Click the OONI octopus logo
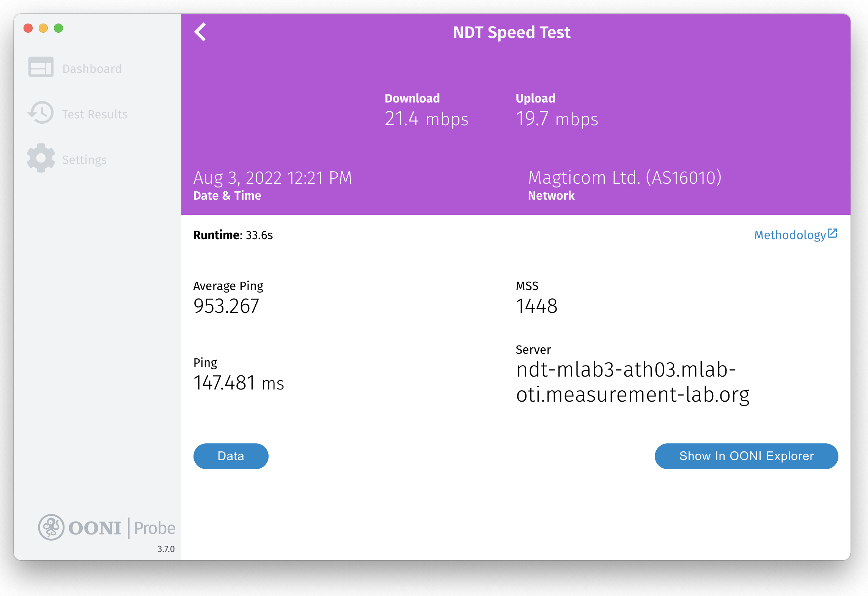Image resolution: width=868 pixels, height=596 pixels. (51, 527)
